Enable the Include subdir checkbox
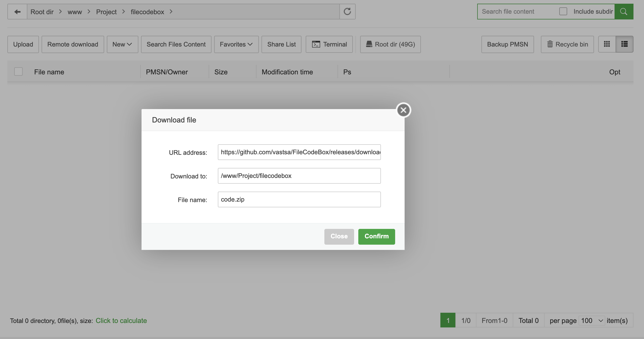The height and width of the screenshot is (339, 644). click(x=563, y=11)
